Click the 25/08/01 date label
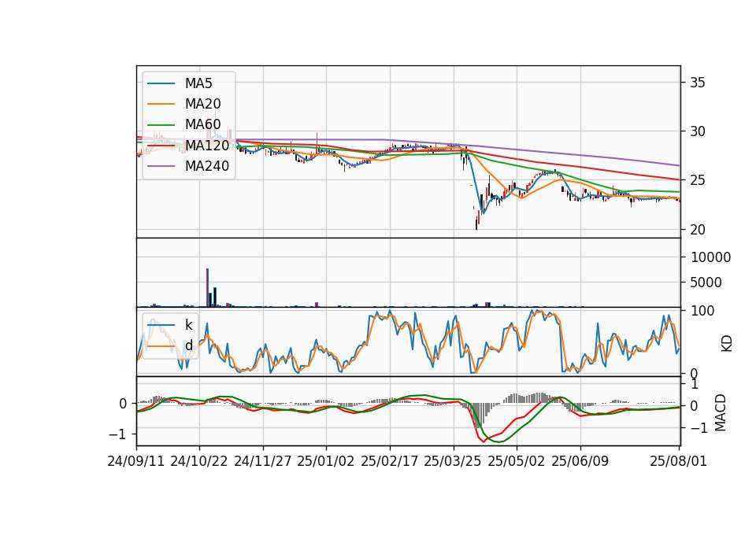 678,461
